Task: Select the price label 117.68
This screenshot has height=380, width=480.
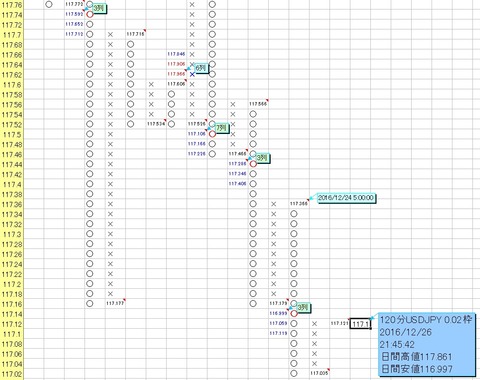Action: coord(12,45)
